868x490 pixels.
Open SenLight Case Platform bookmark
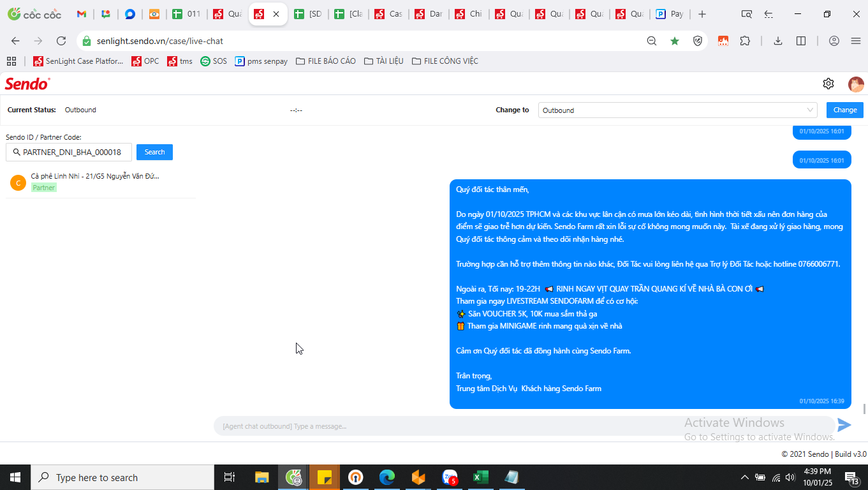pyautogui.click(x=78, y=61)
